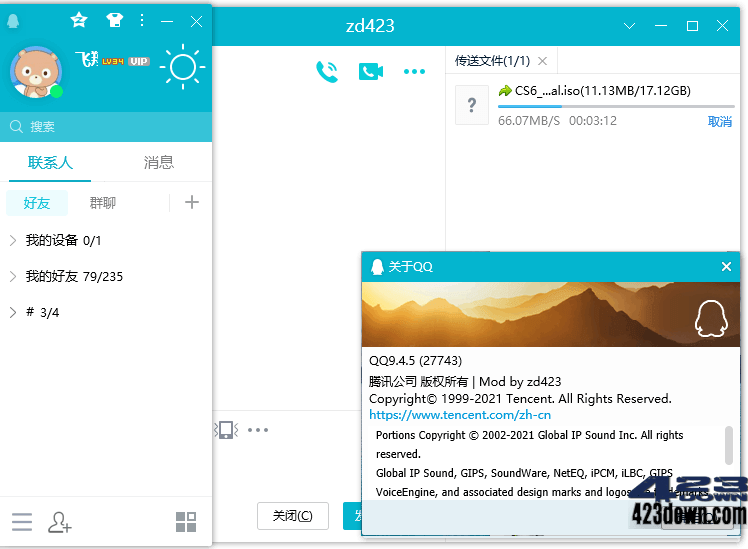
Task: Click the VIP badge
Action: pos(139,61)
